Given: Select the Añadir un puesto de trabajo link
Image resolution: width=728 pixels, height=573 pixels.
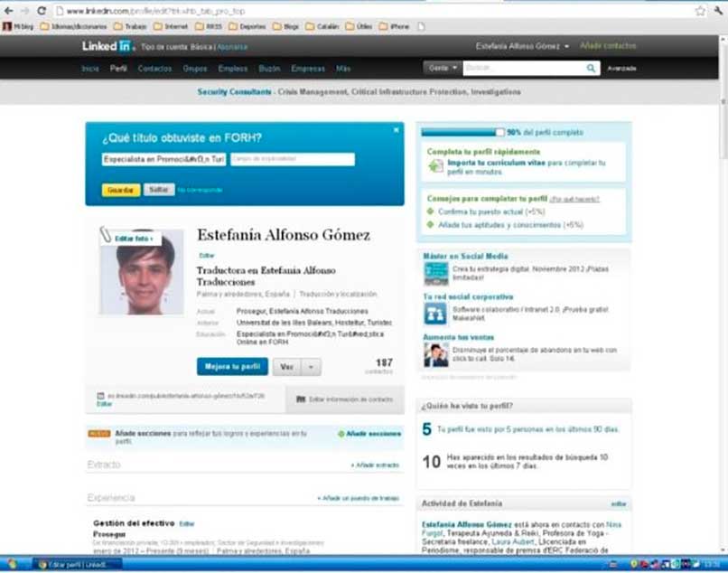Looking at the screenshot, I should click(x=359, y=497).
